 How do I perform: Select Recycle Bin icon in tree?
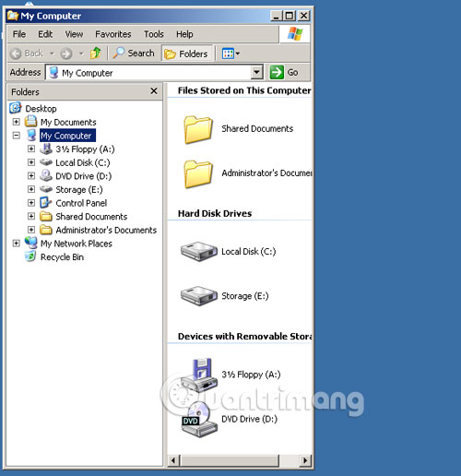pyautogui.click(x=30, y=256)
